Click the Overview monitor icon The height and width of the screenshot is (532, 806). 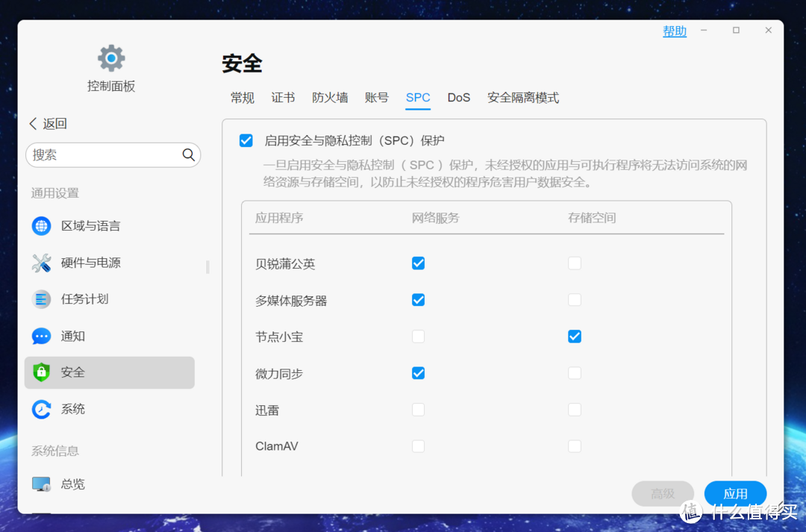tap(41, 484)
